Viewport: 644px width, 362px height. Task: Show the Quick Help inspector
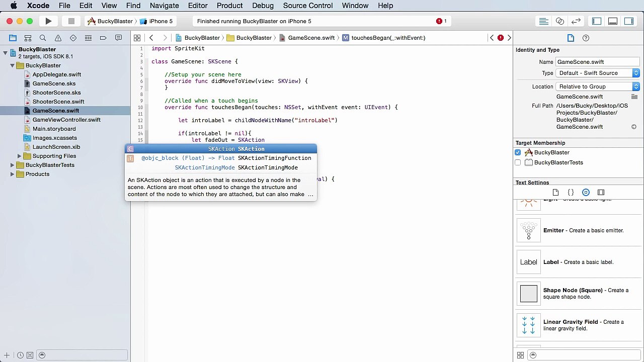click(x=586, y=38)
